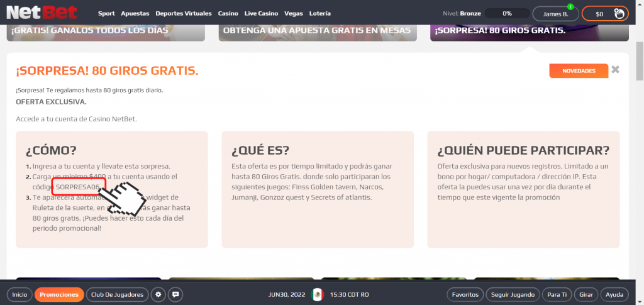Open Favoritos in the bottom bar
Image resolution: width=644 pixels, height=305 pixels.
click(x=465, y=294)
